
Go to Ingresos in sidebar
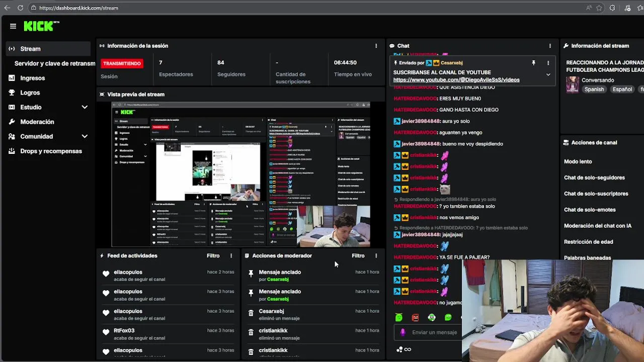pyautogui.click(x=33, y=78)
